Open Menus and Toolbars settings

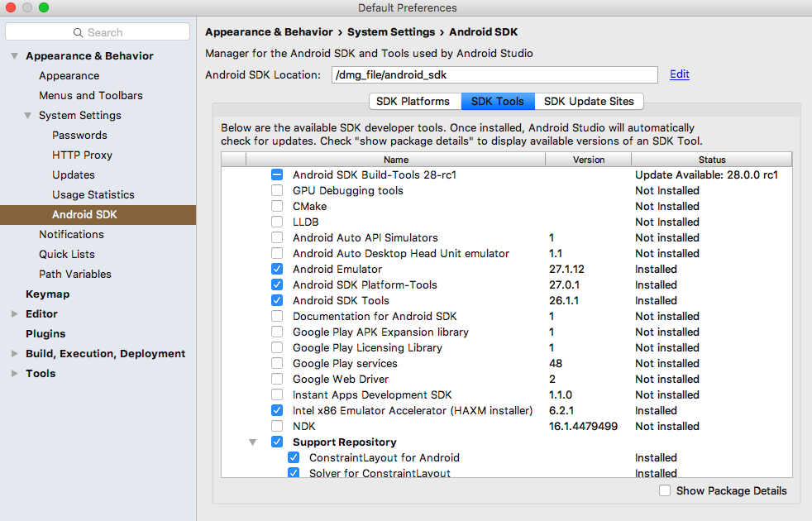pyautogui.click(x=91, y=95)
